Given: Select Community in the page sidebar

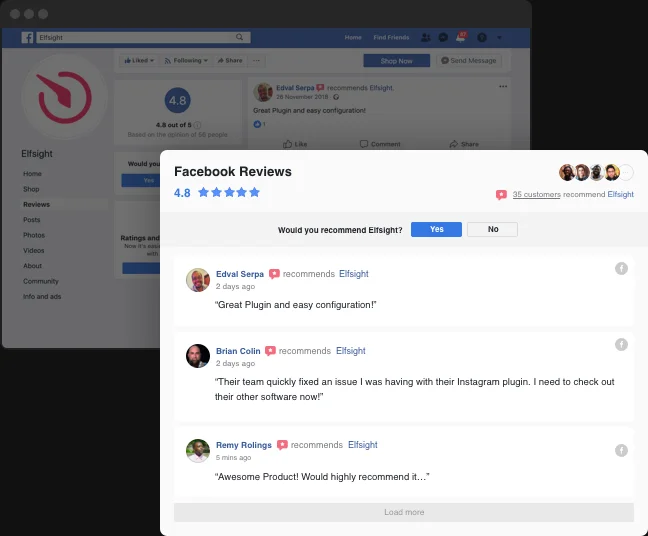Looking at the screenshot, I should [40, 281].
